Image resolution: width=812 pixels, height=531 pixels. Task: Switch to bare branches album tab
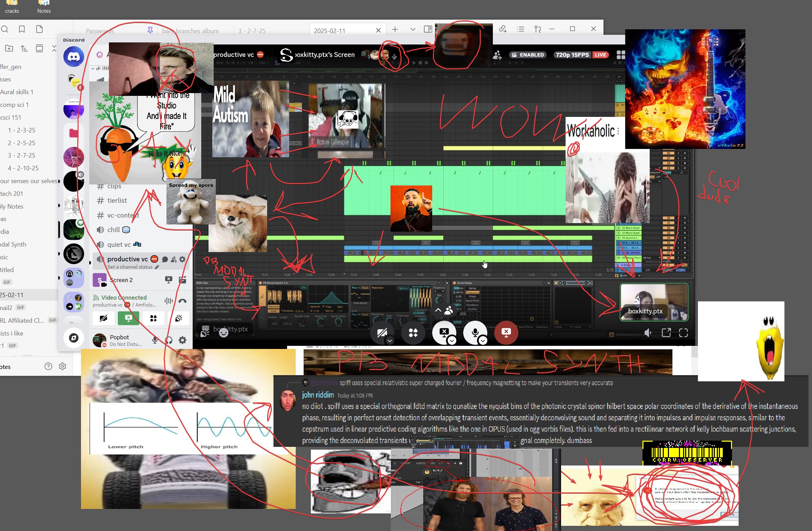(190, 31)
